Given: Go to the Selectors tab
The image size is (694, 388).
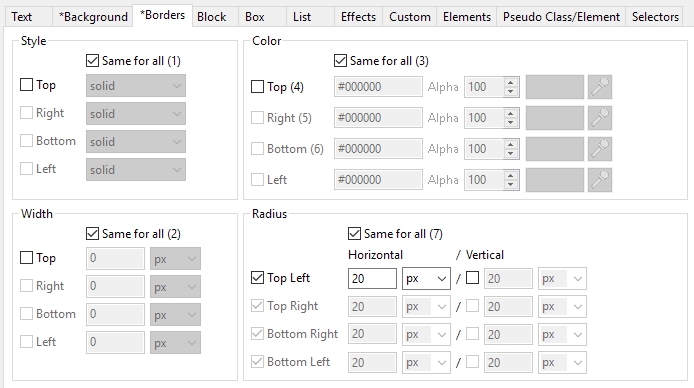Looking at the screenshot, I should [x=655, y=17].
